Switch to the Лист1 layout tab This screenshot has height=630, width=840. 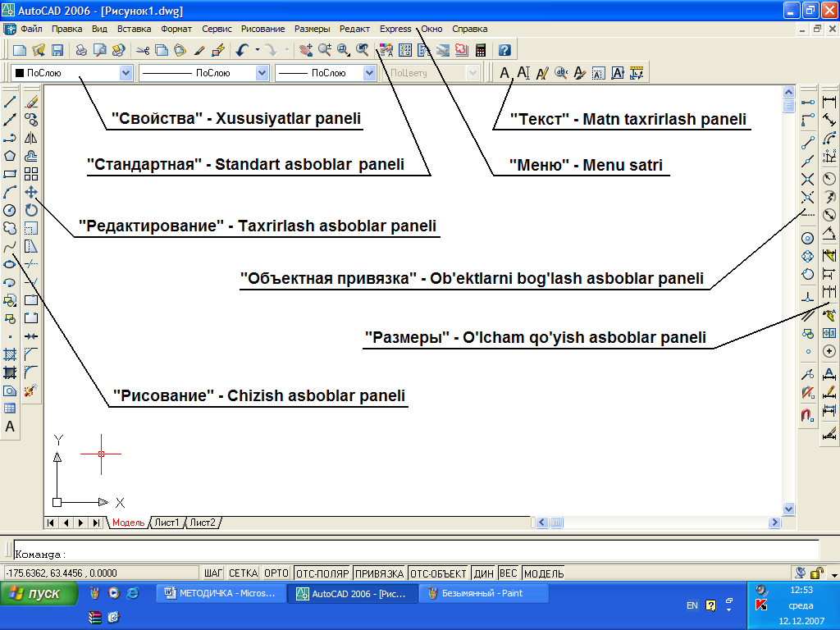[167, 523]
